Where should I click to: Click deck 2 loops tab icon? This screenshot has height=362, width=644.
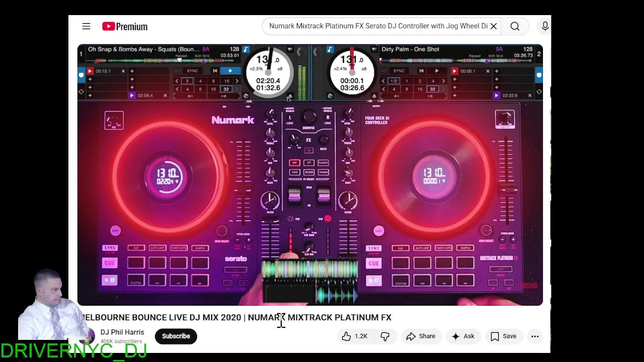pyautogui.click(x=539, y=92)
